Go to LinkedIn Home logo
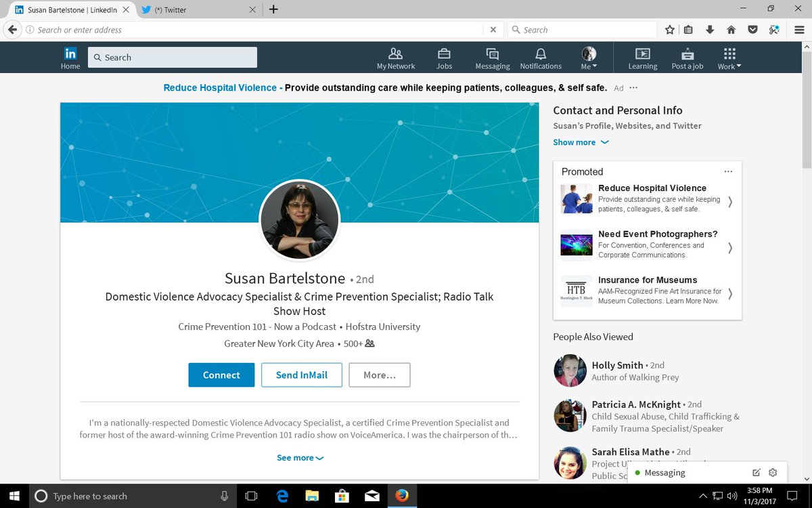The height and width of the screenshot is (508, 812). [70, 54]
